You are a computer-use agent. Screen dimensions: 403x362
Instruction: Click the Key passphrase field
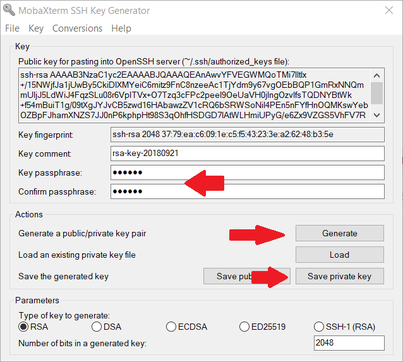coord(247,173)
